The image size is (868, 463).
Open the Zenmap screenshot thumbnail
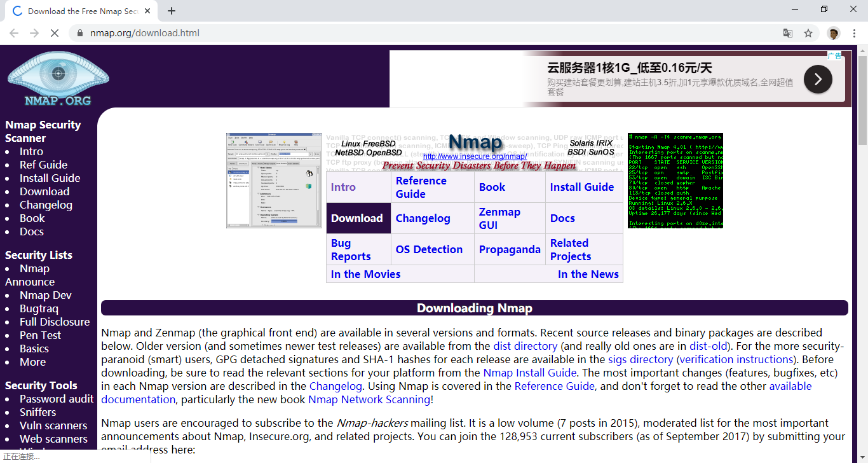click(274, 181)
